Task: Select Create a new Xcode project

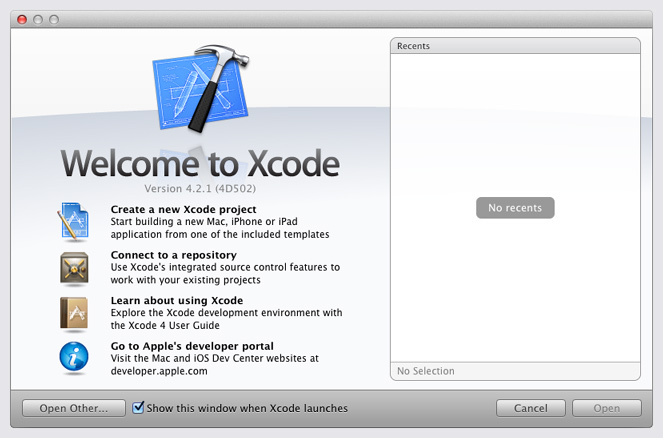Action: [x=184, y=209]
